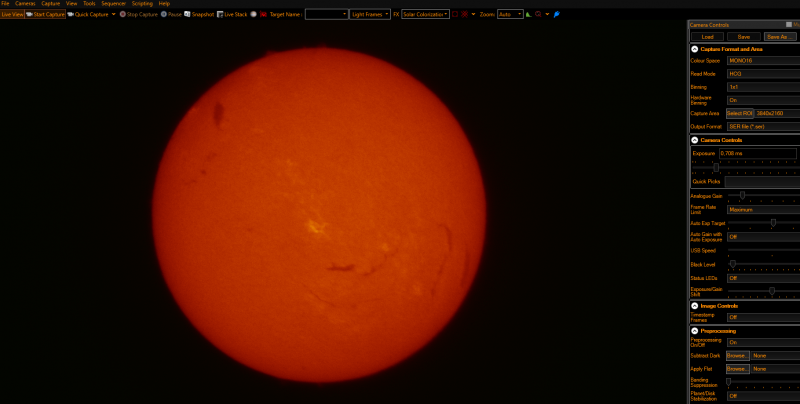The height and width of the screenshot is (404, 800).
Task: Collapse the Image Controls section
Action: pyautogui.click(x=694, y=306)
